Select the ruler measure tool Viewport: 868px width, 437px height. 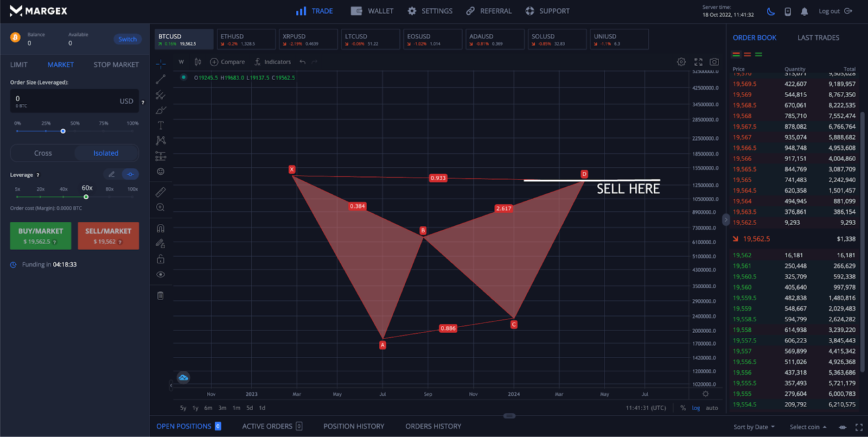pos(161,192)
